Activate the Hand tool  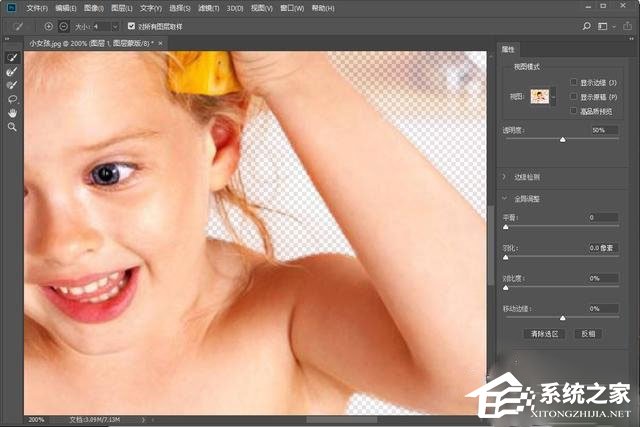12,114
